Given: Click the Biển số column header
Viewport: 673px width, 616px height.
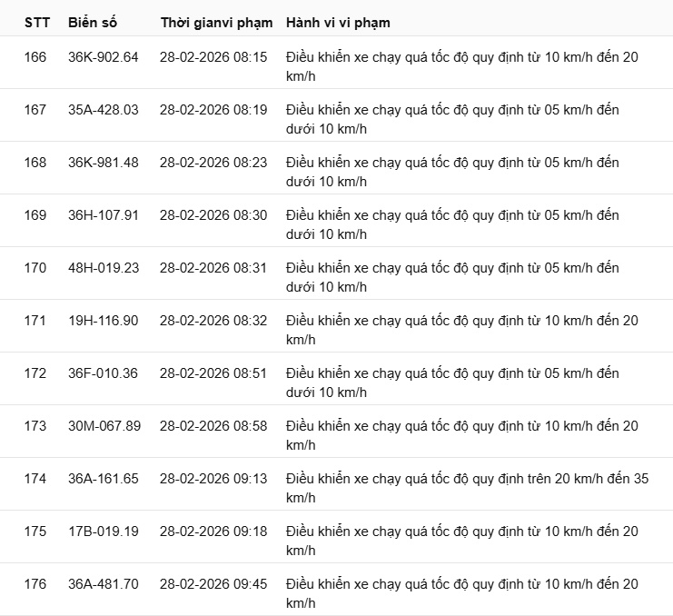Looking at the screenshot, I should click(x=93, y=22).
